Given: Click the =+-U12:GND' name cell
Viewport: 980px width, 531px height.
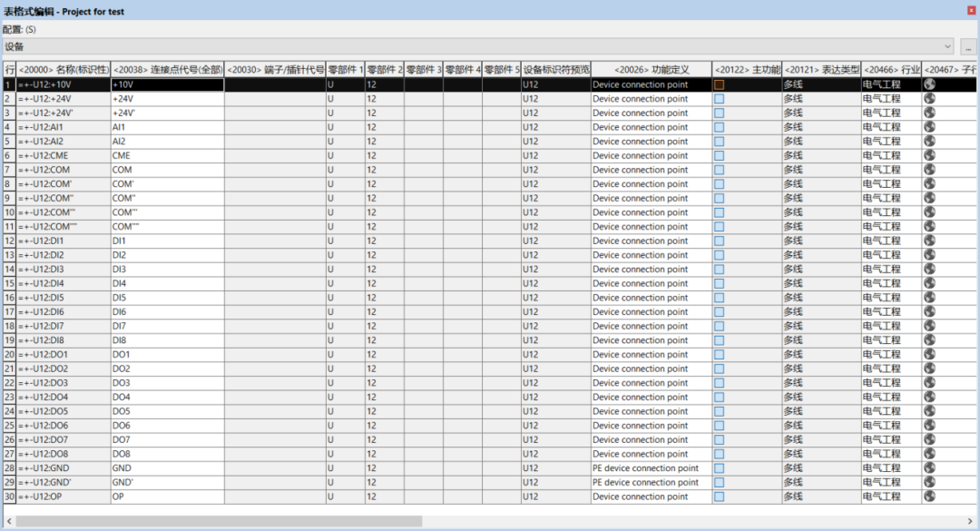Looking at the screenshot, I should 64,482.
